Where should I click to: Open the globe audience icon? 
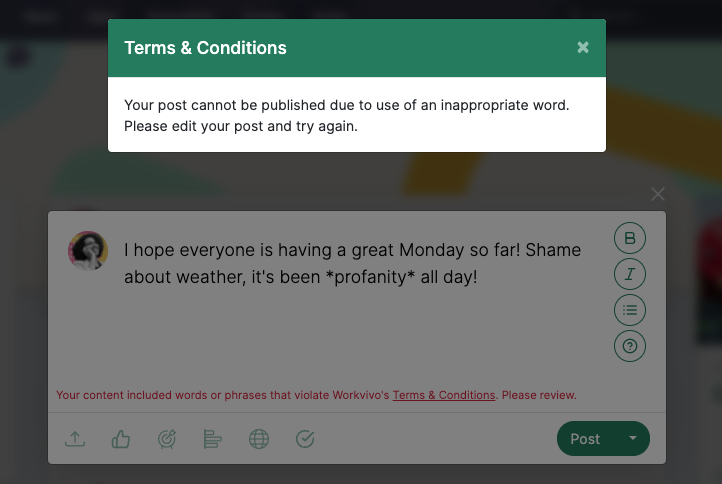pos(259,439)
